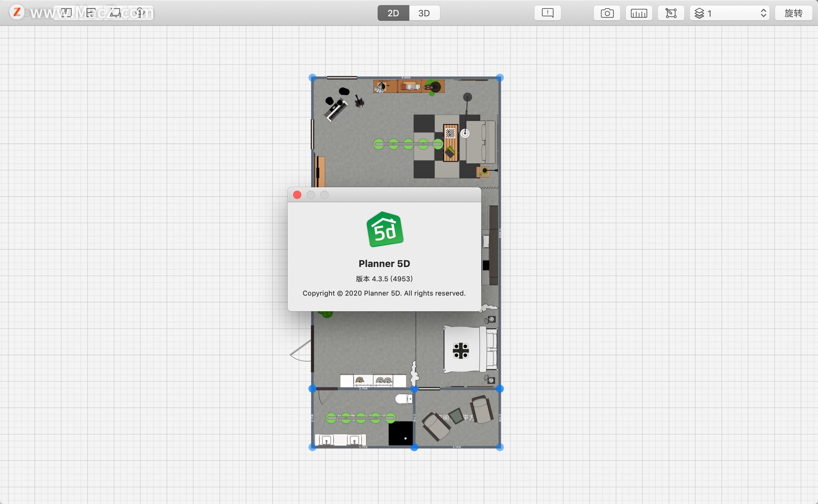Open the construction elements catalog icon
818x504 pixels.
[x=91, y=13]
